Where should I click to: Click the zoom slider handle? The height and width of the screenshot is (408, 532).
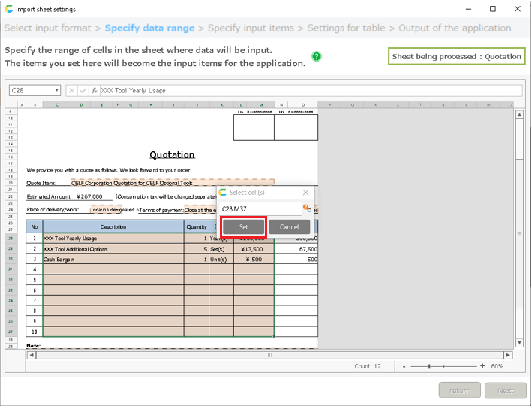coord(429,366)
